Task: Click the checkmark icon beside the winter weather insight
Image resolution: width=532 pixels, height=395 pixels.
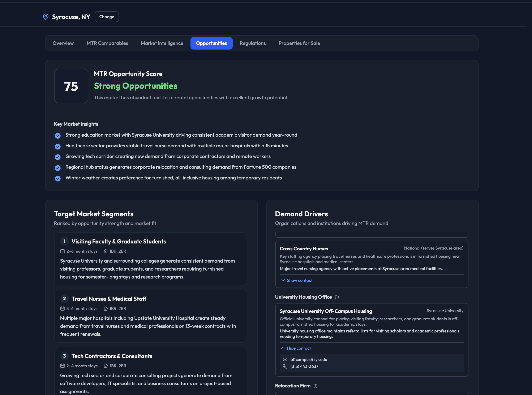Action: point(58,178)
